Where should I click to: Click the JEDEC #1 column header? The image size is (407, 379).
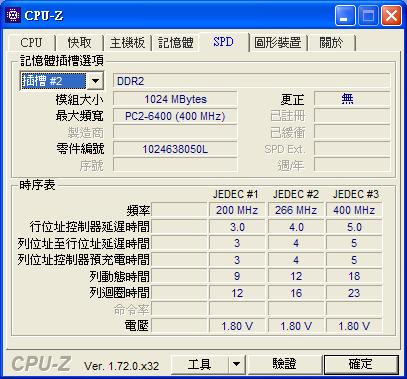tap(236, 194)
